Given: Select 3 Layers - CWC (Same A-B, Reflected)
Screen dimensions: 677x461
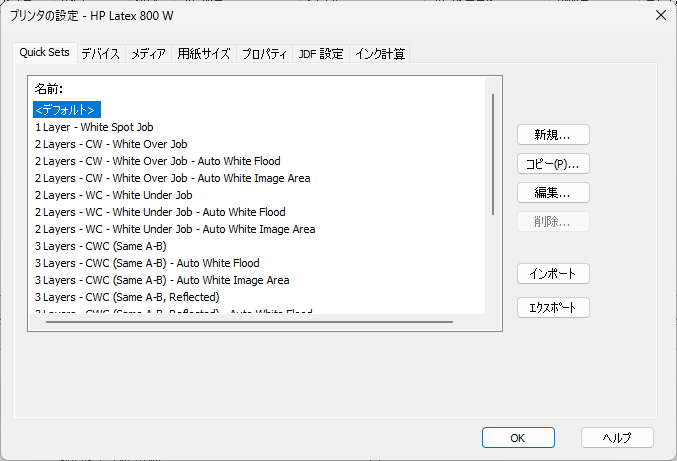Looking at the screenshot, I should point(127,297).
